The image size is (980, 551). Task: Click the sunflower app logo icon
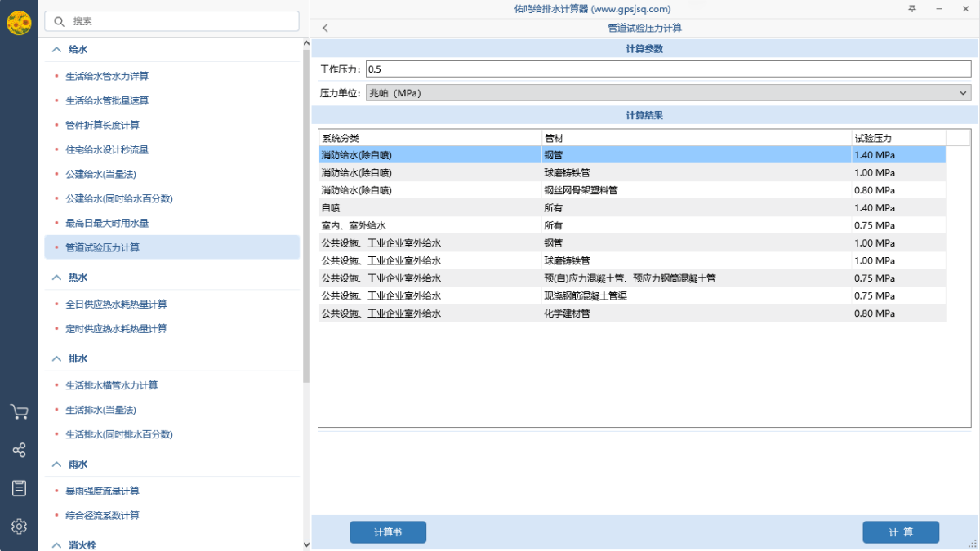(x=19, y=24)
